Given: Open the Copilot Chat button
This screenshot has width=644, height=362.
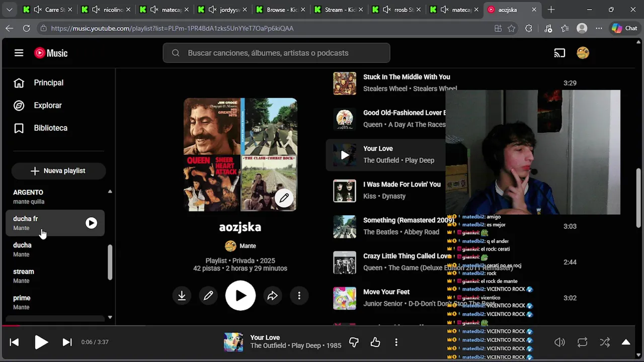Looking at the screenshot, I should pos(624,29).
